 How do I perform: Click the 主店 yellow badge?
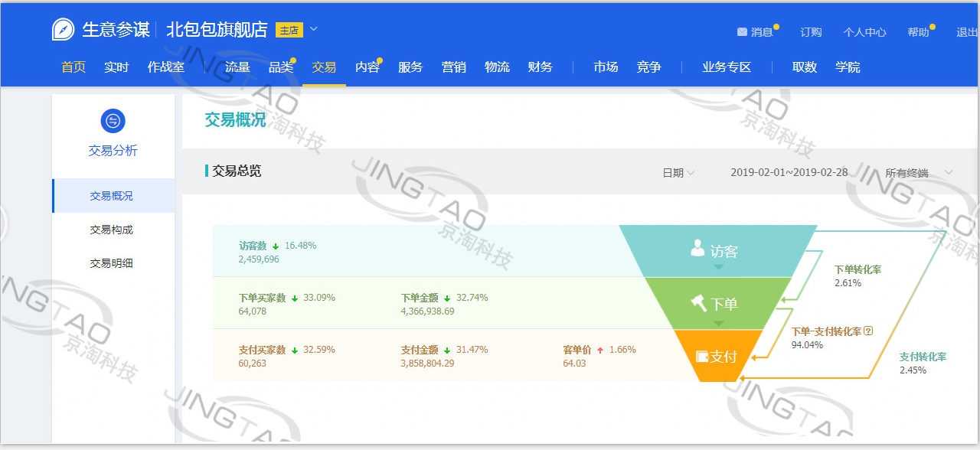[289, 30]
